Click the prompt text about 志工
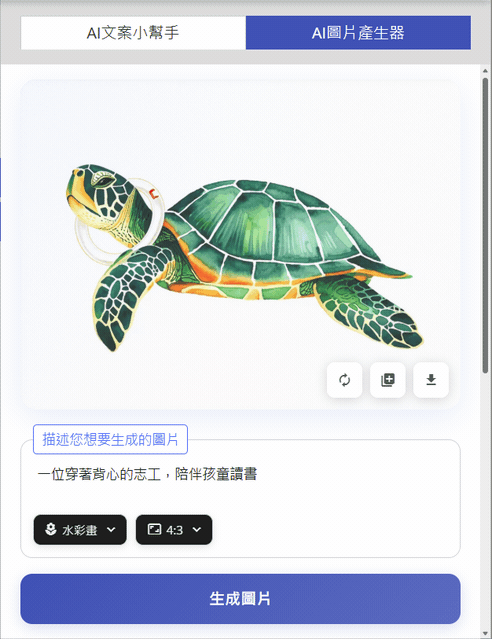 tap(147, 474)
